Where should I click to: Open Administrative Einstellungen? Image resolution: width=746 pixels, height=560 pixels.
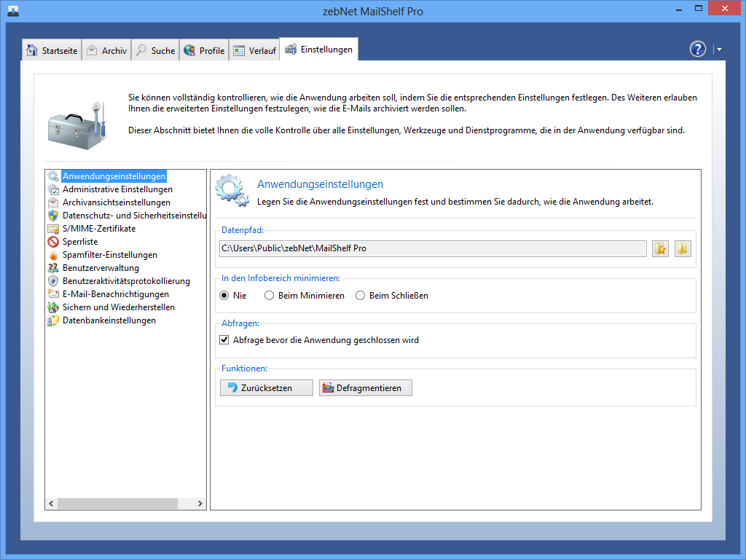117,189
